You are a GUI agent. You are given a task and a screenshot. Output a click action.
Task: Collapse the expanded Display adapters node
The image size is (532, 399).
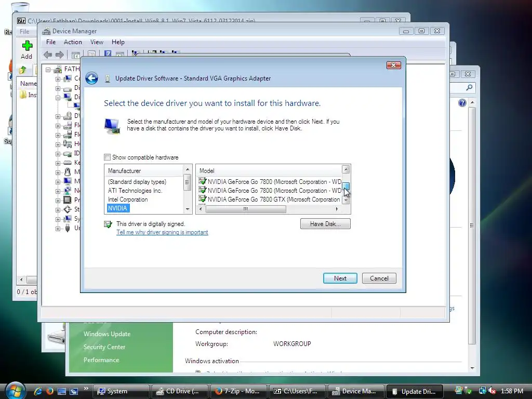pos(58,98)
